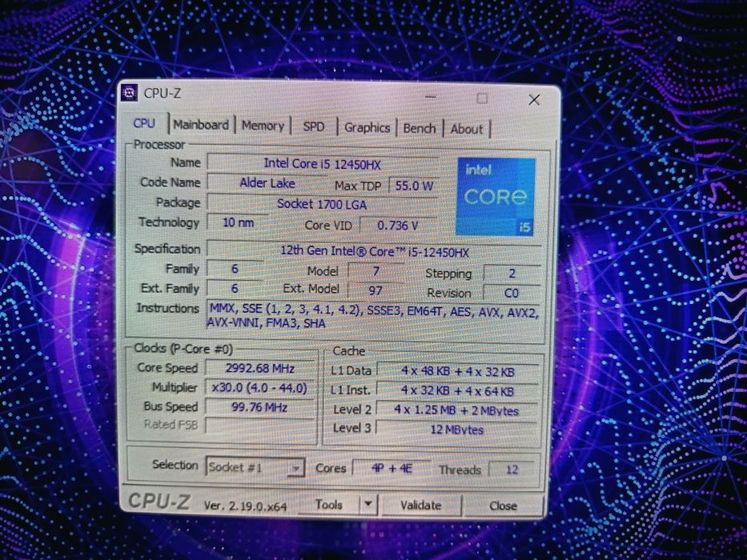The width and height of the screenshot is (747, 560).
Task: Click the Bus Speed value 99.76 MHz
Action: pos(260,408)
